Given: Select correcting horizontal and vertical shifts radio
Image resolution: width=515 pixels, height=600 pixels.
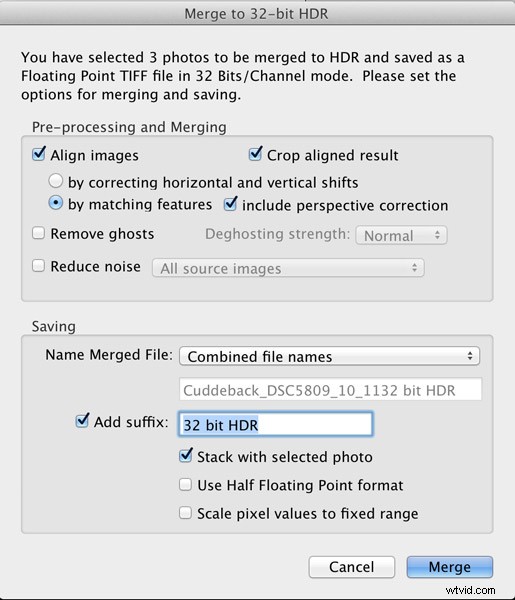Looking at the screenshot, I should pos(55,181).
